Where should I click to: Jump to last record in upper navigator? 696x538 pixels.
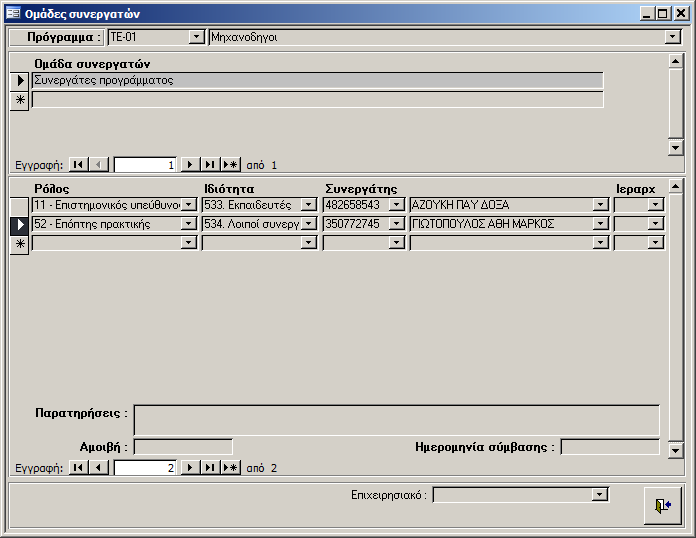pyautogui.click(x=209, y=165)
